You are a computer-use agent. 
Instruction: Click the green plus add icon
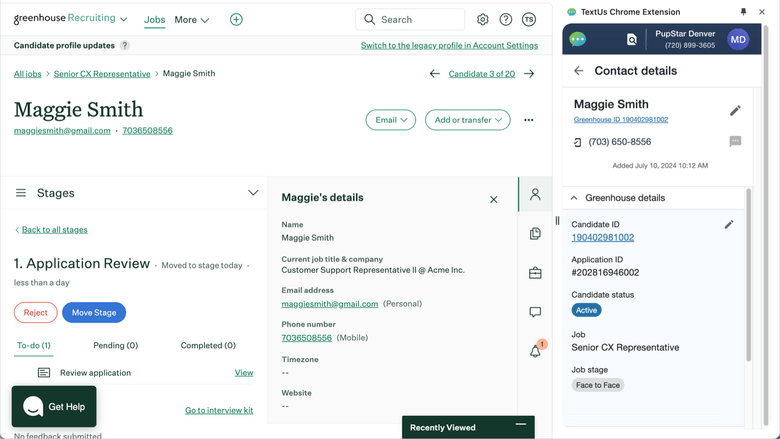[x=236, y=19]
